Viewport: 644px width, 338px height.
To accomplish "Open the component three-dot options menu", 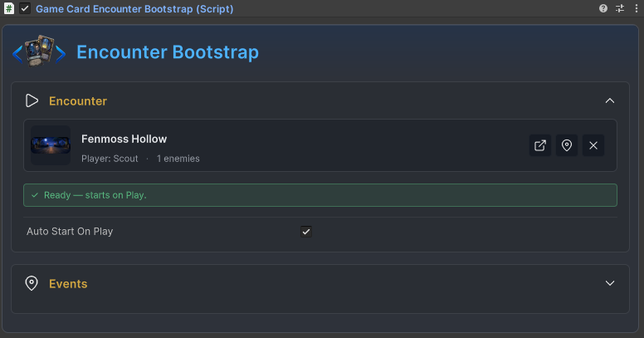I will [637, 8].
